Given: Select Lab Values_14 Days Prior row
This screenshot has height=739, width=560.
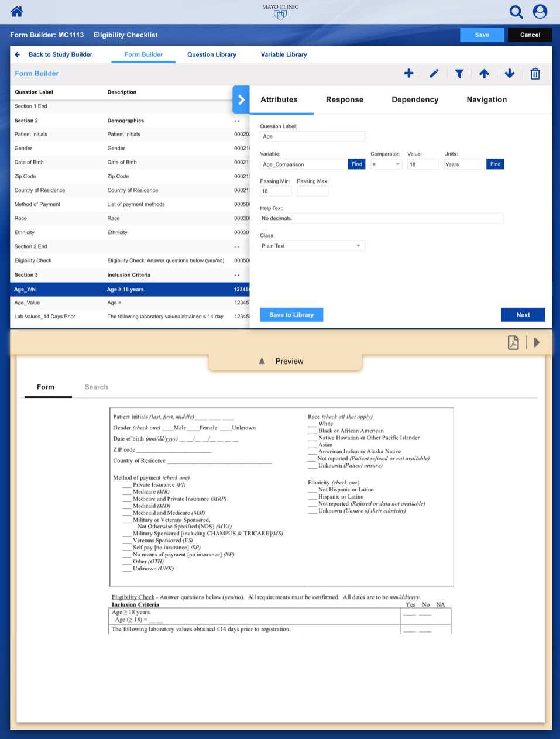Looking at the screenshot, I should click(130, 317).
